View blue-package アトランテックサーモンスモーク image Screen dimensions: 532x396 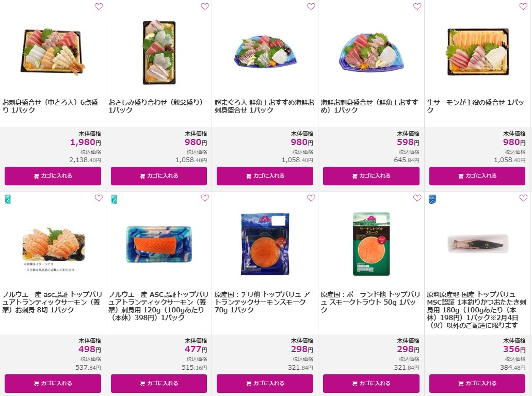(x=265, y=244)
